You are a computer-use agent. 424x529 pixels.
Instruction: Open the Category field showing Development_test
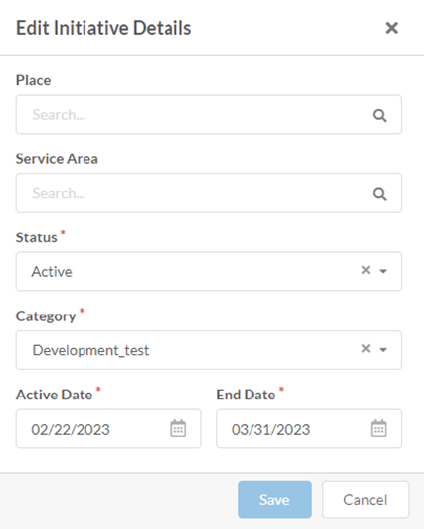tap(209, 350)
